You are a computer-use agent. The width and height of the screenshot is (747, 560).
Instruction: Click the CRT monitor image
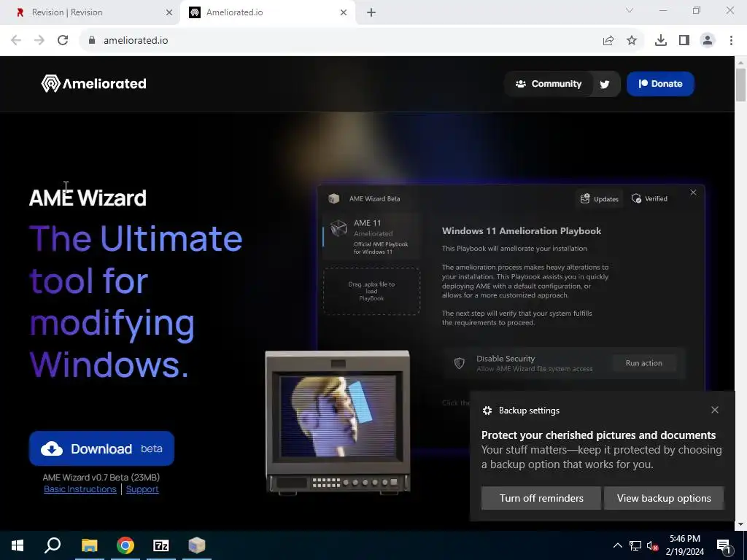338,422
